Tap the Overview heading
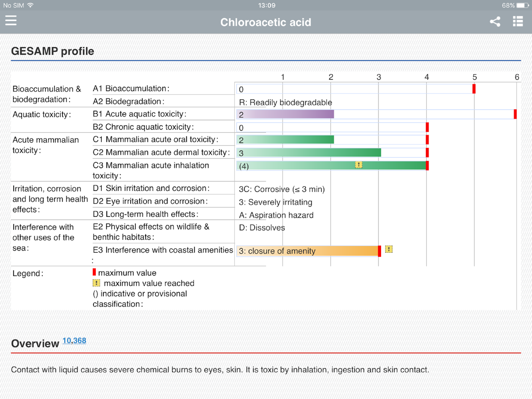Image resolution: width=532 pixels, height=399 pixels. (35, 343)
